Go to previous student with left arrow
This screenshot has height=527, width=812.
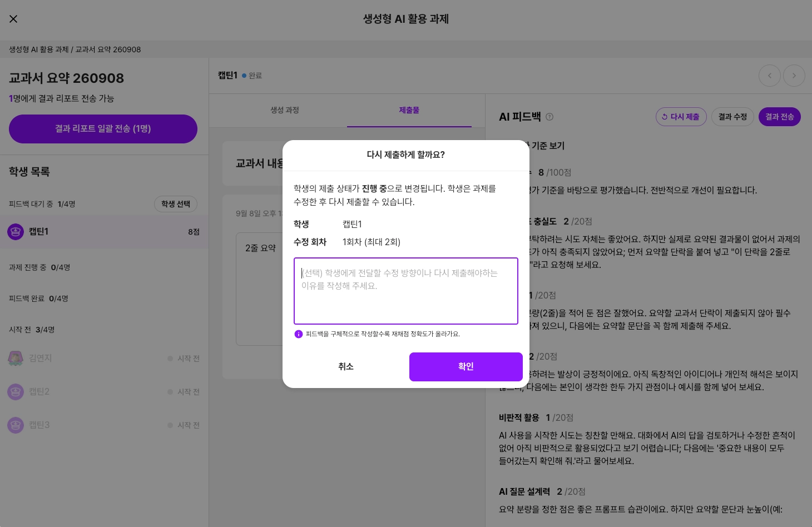pyautogui.click(x=770, y=76)
